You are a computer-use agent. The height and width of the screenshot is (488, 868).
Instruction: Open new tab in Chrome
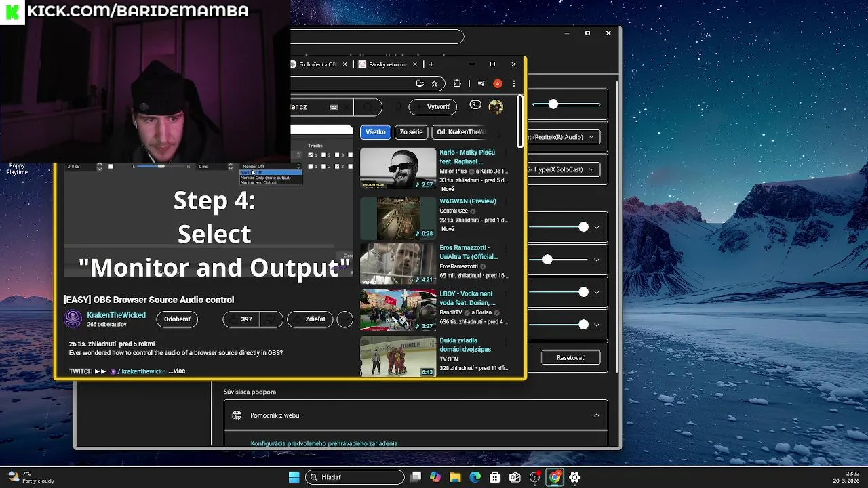point(431,64)
